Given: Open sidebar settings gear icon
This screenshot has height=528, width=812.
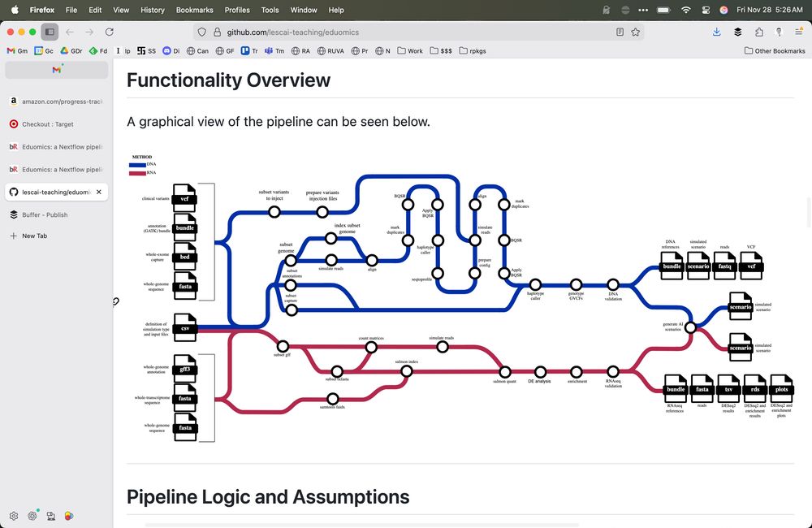Looking at the screenshot, I should click(x=14, y=516).
